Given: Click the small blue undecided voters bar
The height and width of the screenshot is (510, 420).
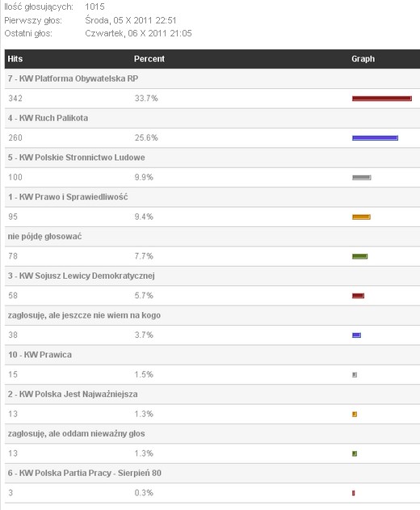Looking at the screenshot, I should pos(357,335).
